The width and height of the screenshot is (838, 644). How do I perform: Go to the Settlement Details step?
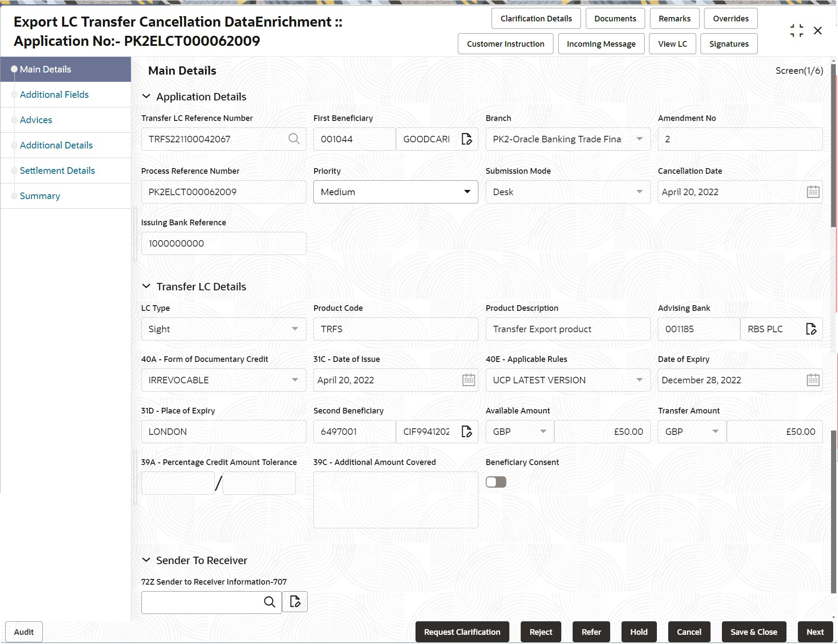[x=57, y=171]
